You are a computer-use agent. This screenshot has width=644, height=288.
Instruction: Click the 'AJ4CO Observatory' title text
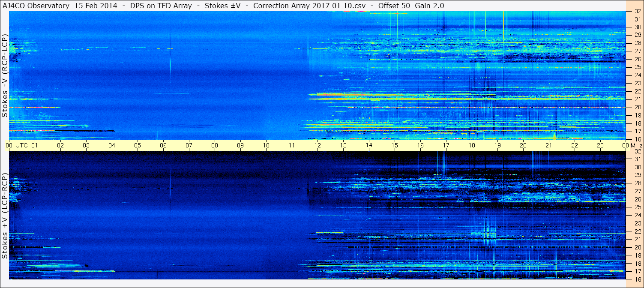[36, 6]
